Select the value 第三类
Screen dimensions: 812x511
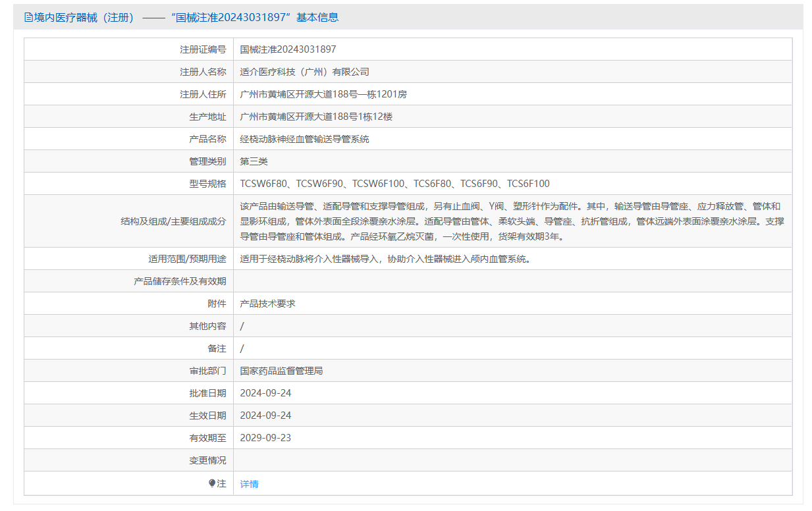click(254, 161)
